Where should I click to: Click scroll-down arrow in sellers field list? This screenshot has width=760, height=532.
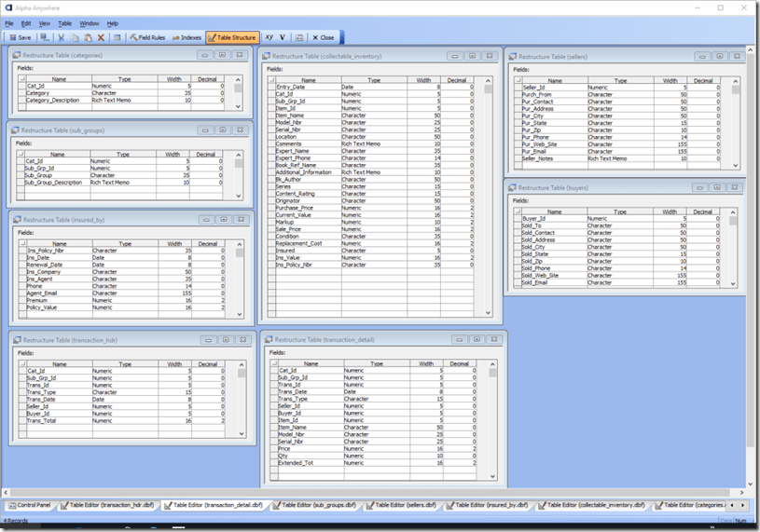[x=735, y=165]
